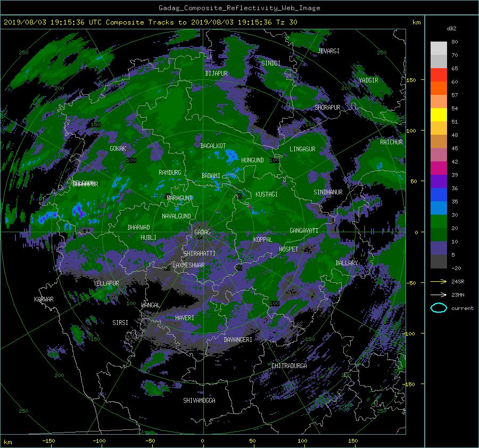Click the YELLAPUR city label

point(106,283)
